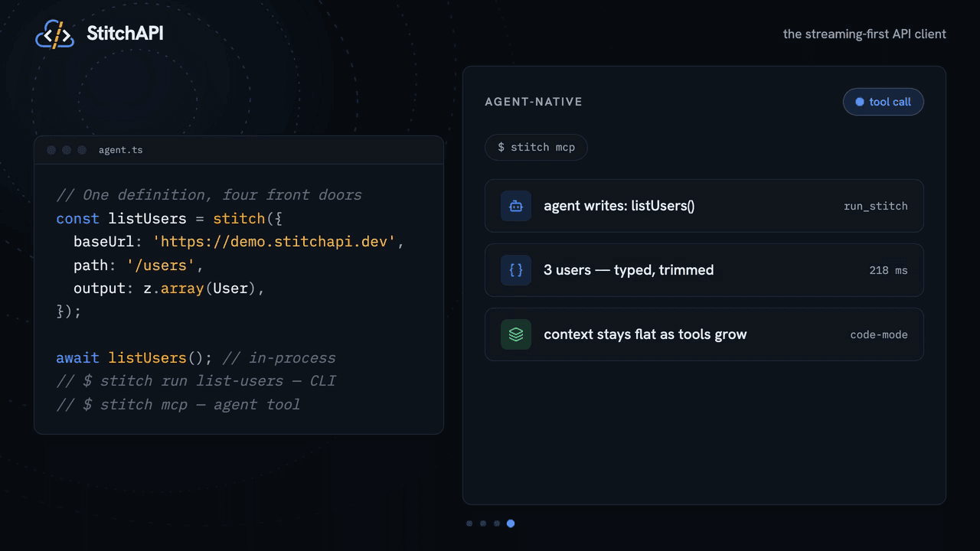Select the active fourth pagination dot

(511, 523)
